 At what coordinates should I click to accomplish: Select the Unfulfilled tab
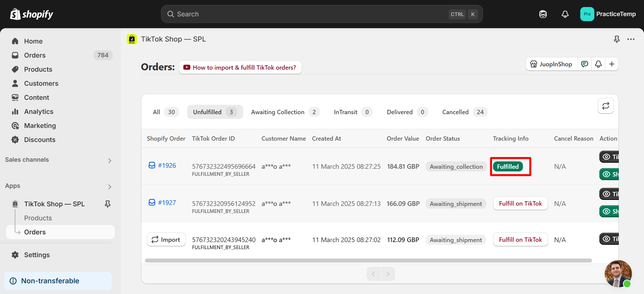pos(215,112)
